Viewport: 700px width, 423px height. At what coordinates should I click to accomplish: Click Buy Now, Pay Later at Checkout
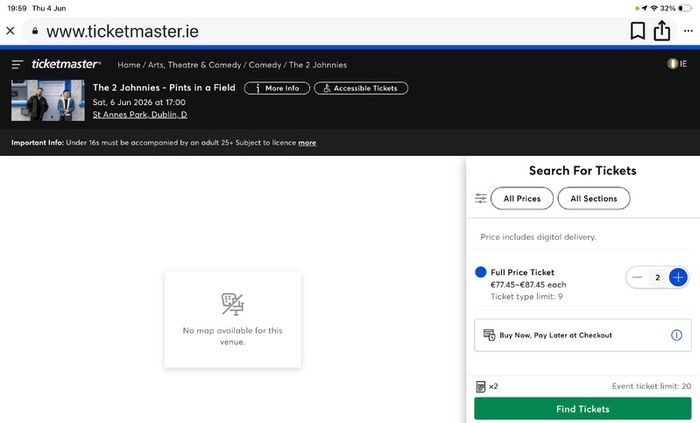583,335
